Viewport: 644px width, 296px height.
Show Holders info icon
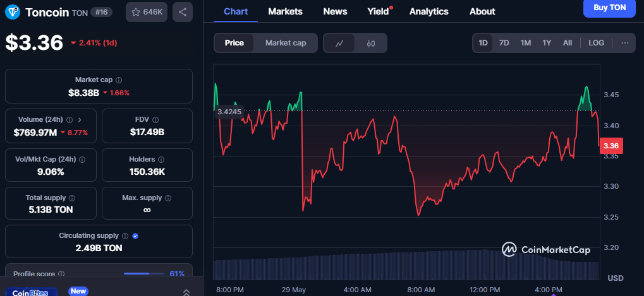[161, 160]
